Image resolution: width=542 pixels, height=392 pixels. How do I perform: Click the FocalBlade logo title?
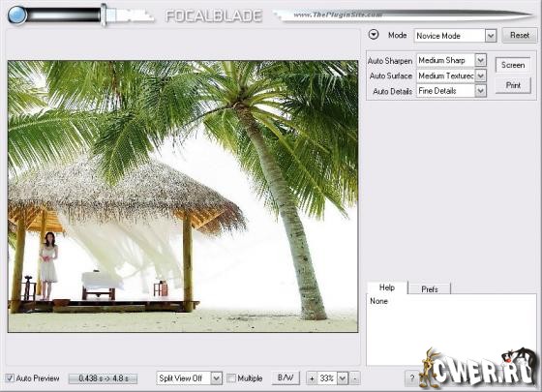(x=214, y=15)
